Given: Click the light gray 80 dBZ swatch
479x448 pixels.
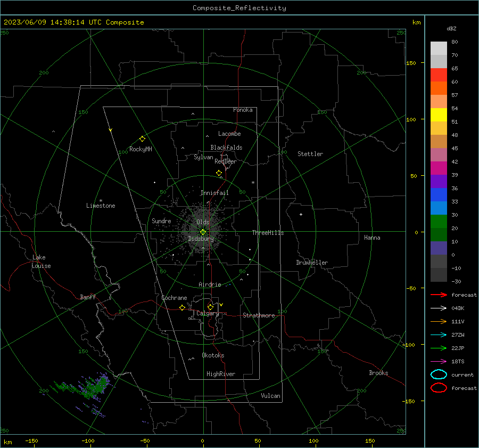Looking at the screenshot, I should pos(439,48).
